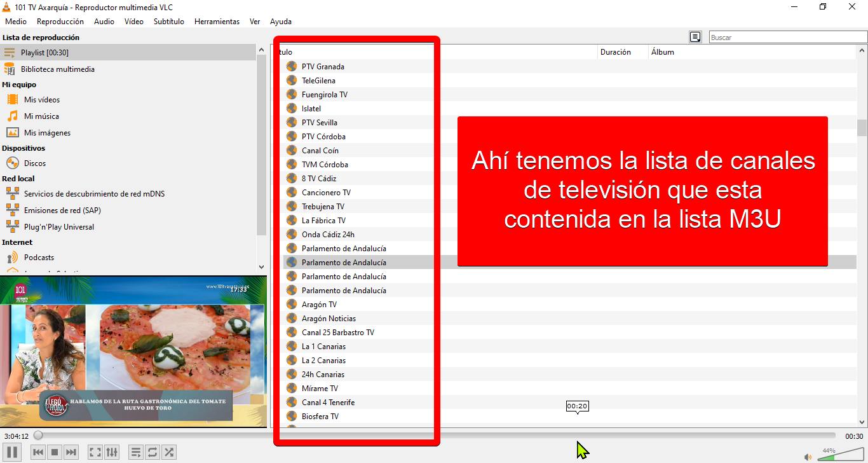Open the Herramientas menu
Screen dimensions: 868x463
217,21
